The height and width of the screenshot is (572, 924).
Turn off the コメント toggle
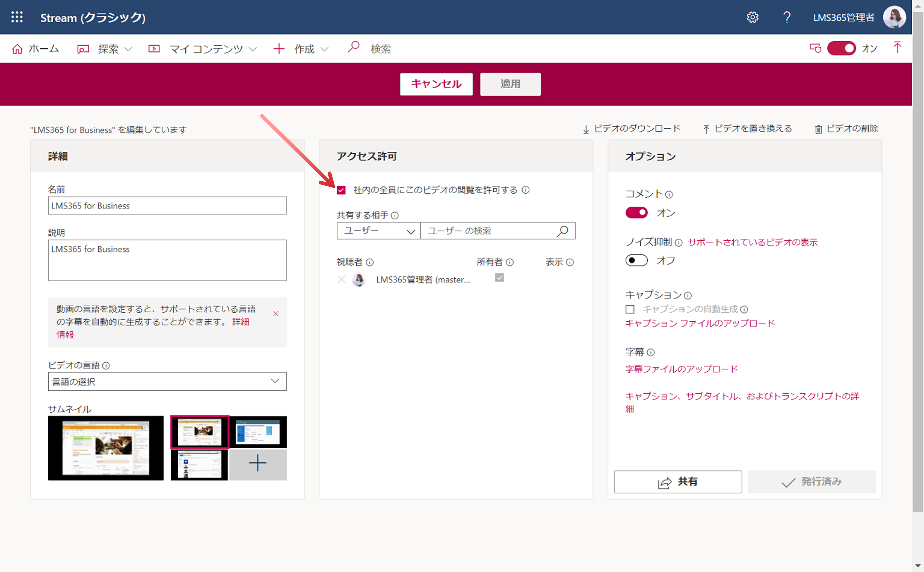tap(636, 212)
